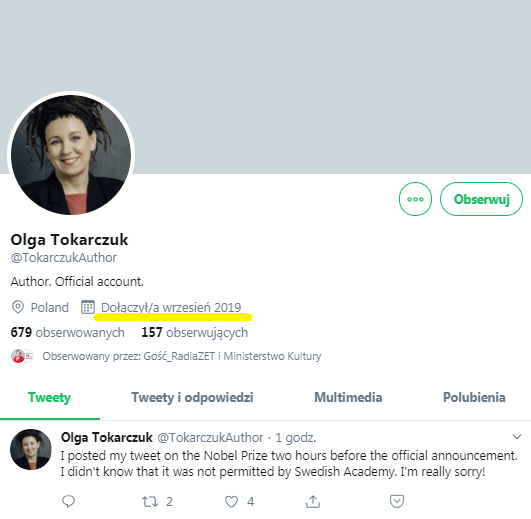Open the 157 obserwujących list
The height and width of the screenshot is (519, 531).
click(x=194, y=332)
